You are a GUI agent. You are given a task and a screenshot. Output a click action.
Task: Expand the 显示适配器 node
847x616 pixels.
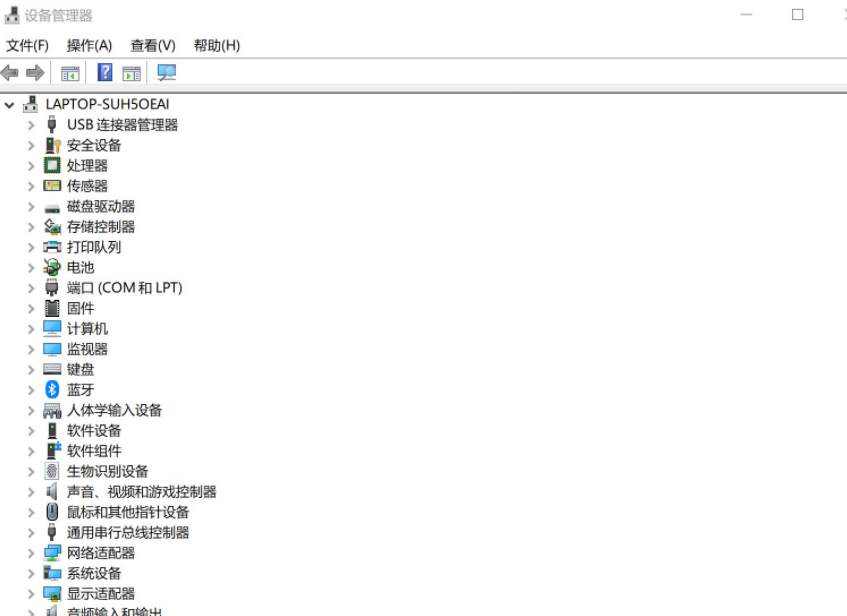tap(31, 594)
